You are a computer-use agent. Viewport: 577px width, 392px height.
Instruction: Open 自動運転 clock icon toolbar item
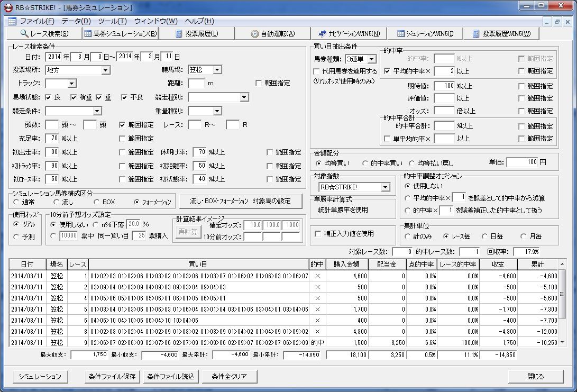click(x=273, y=33)
